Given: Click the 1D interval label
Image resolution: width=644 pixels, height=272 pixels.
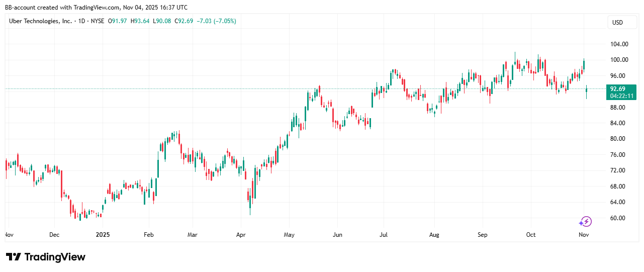Looking at the screenshot, I should [x=82, y=21].
